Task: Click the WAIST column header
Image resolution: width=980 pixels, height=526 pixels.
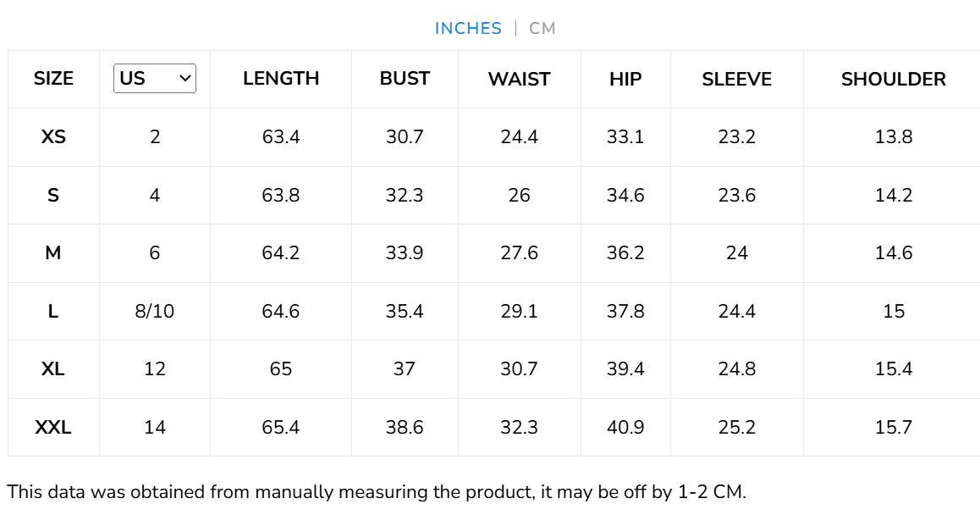Action: [x=519, y=79]
